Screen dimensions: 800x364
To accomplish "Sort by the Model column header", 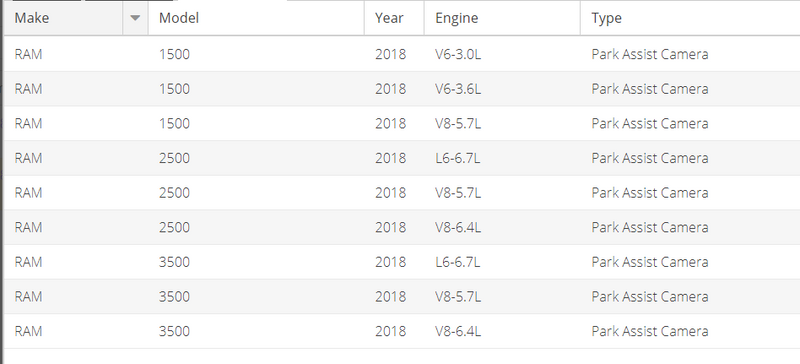I will tap(256, 18).
